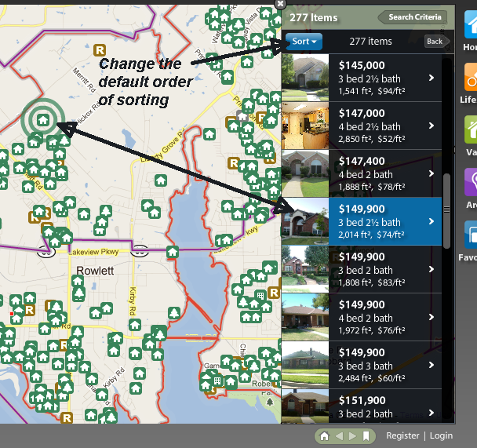The width and height of the screenshot is (477, 448).
Task: Click the Register link
Action: pos(402,435)
